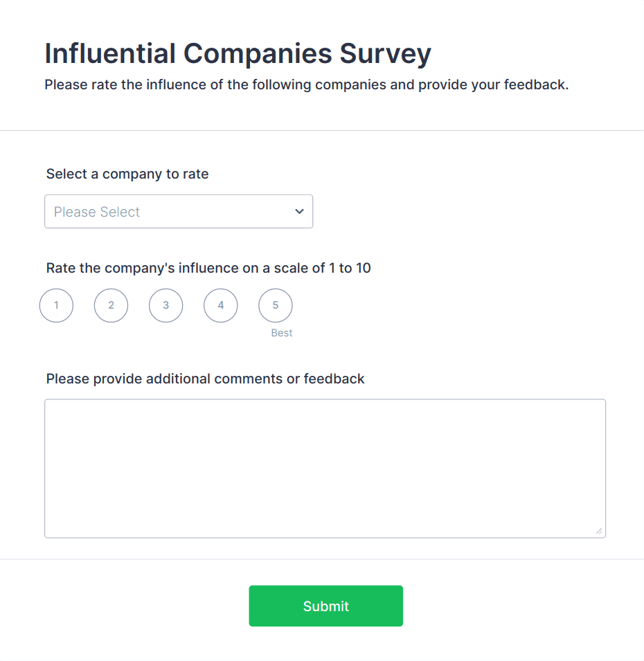The image size is (644, 661).
Task: Click inside the additional comments text area
Action: (325, 468)
